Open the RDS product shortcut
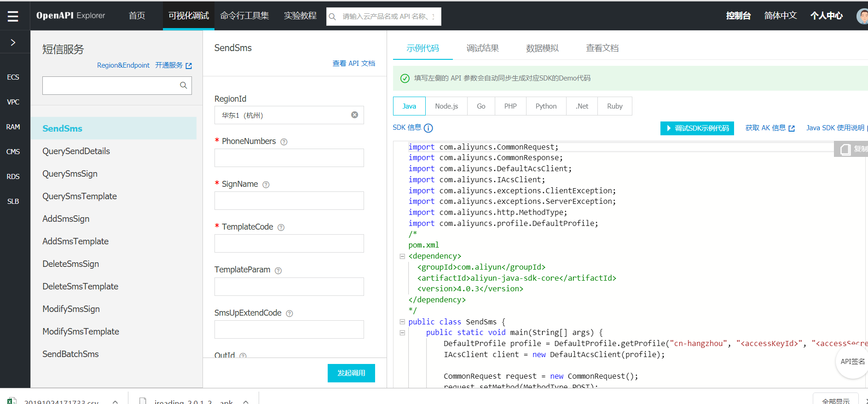The image size is (868, 404). (13, 177)
